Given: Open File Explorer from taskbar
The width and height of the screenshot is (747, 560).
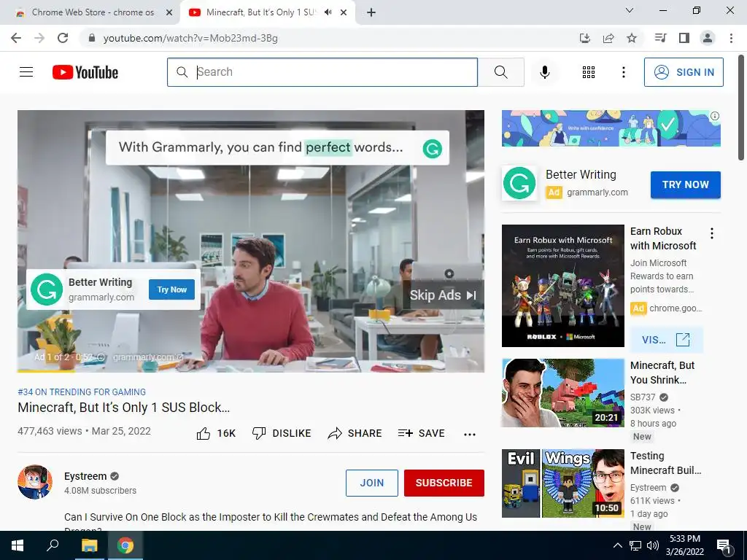Looking at the screenshot, I should click(x=89, y=545).
